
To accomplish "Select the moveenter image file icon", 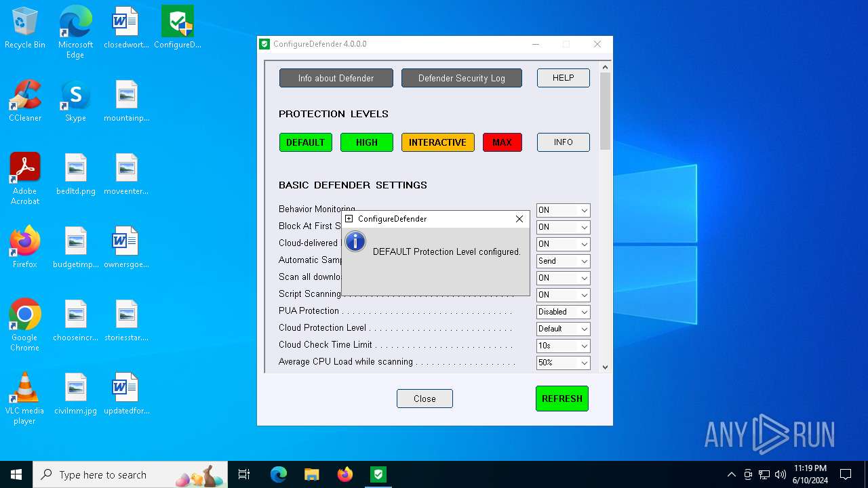I will click(126, 174).
